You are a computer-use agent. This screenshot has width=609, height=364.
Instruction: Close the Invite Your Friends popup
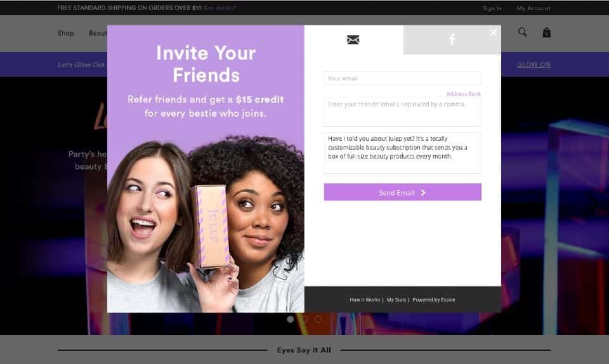tap(494, 32)
